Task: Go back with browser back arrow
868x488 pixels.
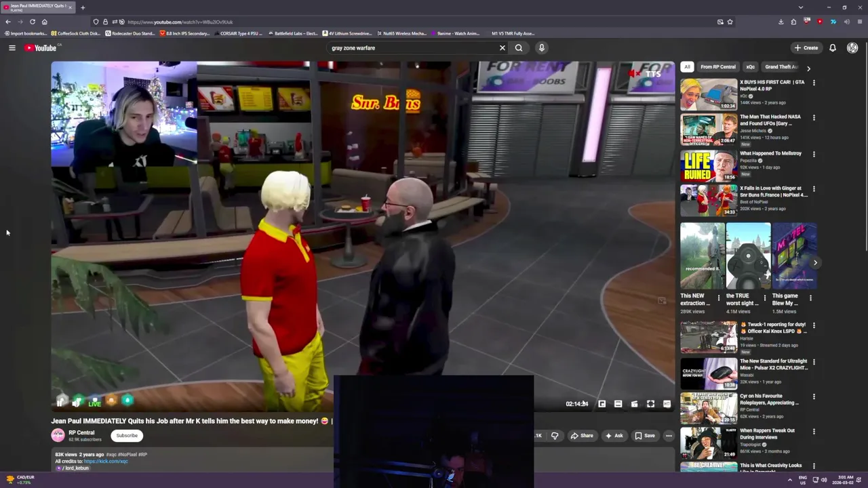Action: click(8, 22)
